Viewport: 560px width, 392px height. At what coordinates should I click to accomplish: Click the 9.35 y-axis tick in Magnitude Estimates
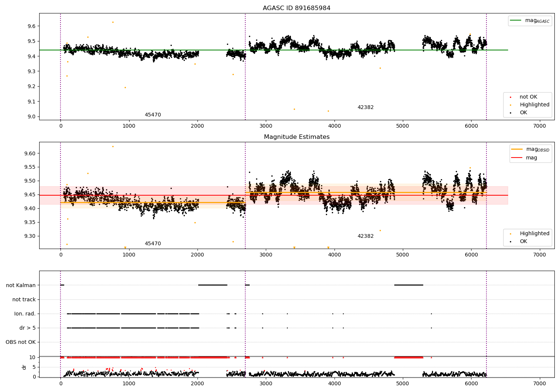[x=30, y=223]
